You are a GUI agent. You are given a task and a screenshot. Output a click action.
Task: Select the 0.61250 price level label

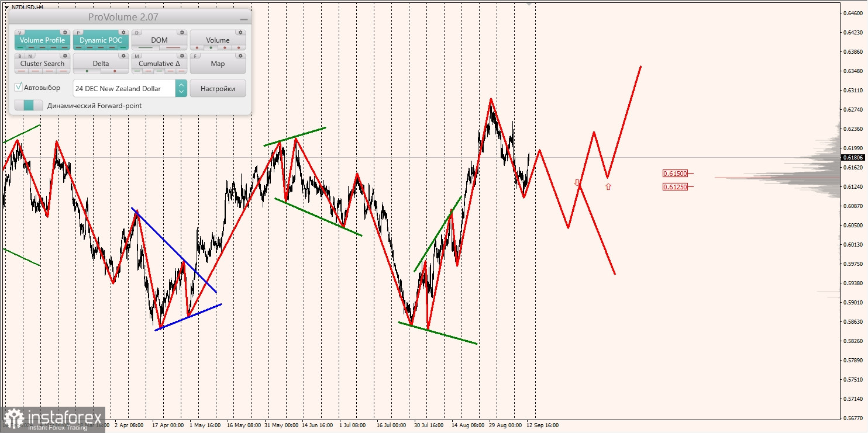[675, 186]
